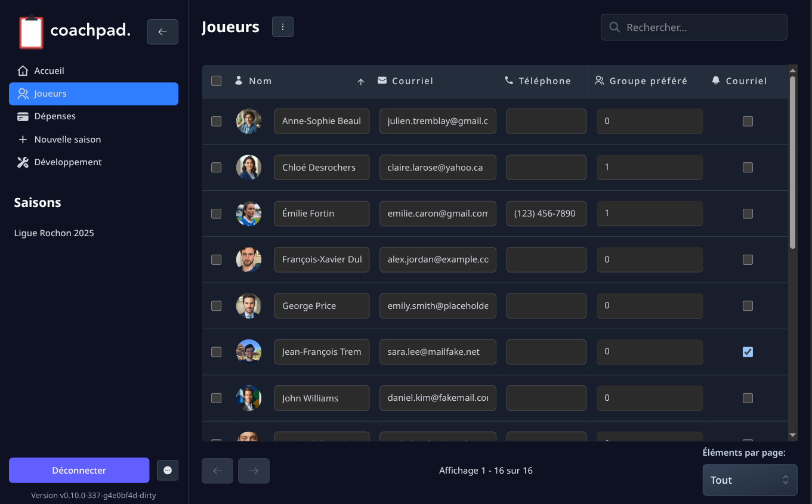Image resolution: width=812 pixels, height=504 pixels.
Task: Click the coachpad clipboard logo
Action: pyautogui.click(x=31, y=32)
